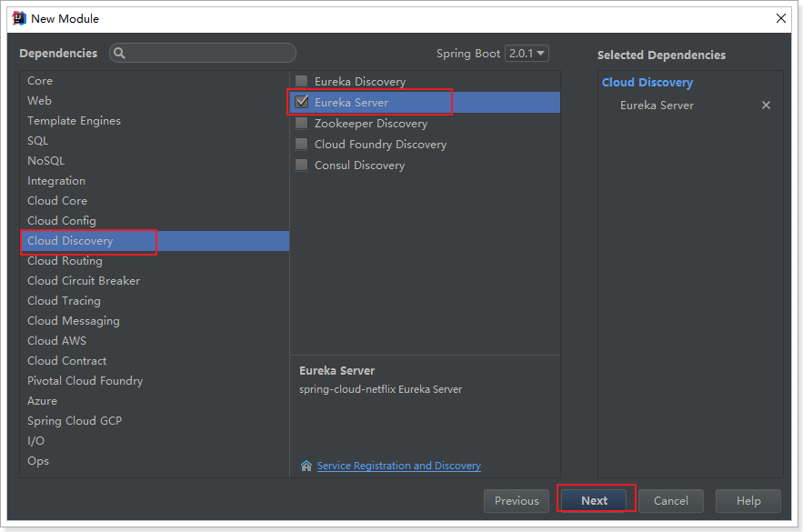Choose the Cloud Tracing category
803x532 pixels.
[x=155, y=301]
